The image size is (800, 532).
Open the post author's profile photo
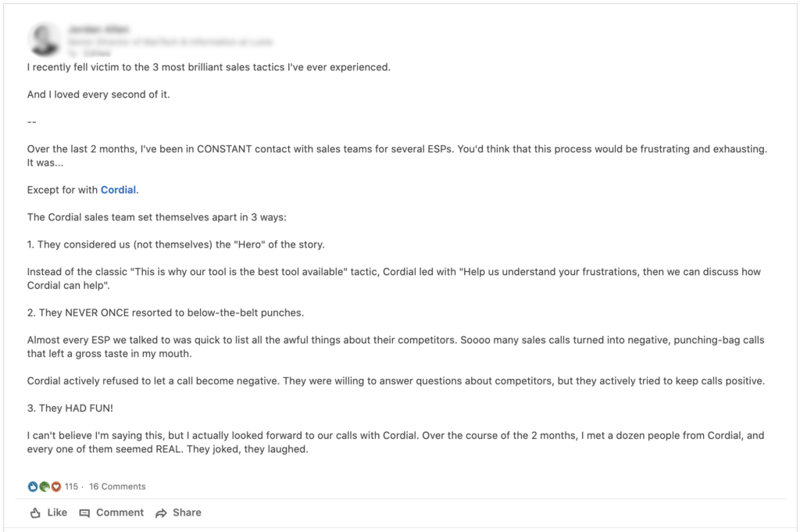[x=45, y=39]
